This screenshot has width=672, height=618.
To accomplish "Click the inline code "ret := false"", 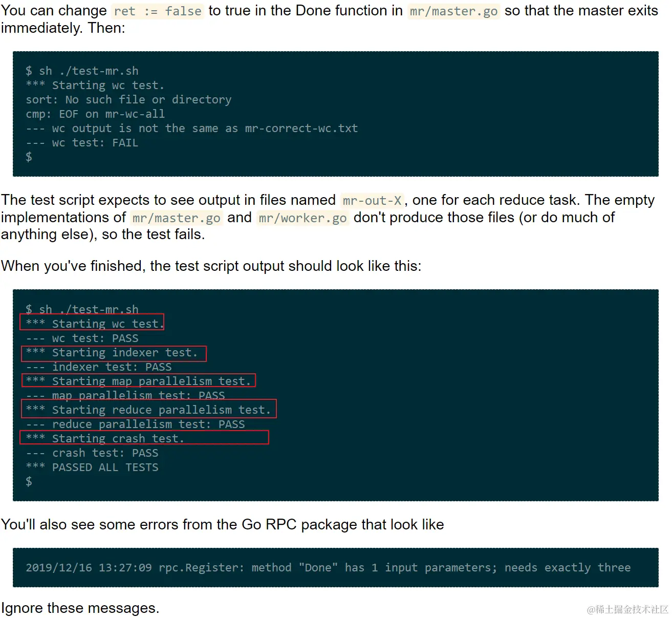I will (158, 11).
